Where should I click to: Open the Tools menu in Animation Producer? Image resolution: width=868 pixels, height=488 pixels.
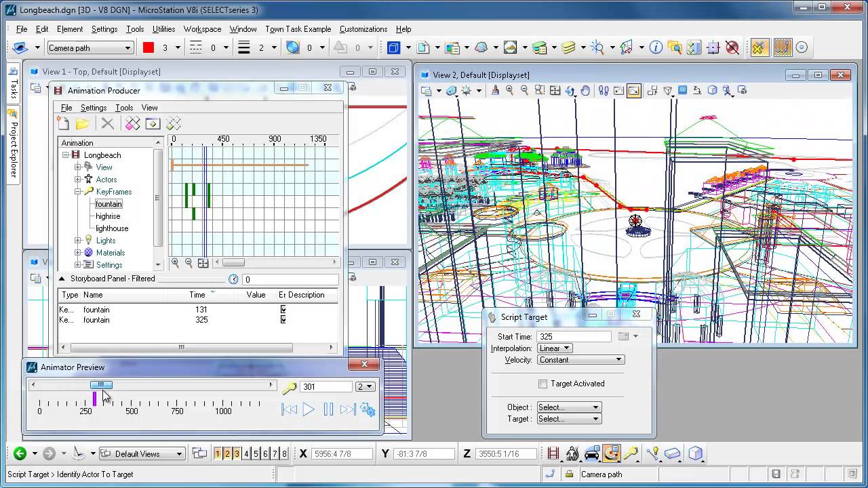124,108
